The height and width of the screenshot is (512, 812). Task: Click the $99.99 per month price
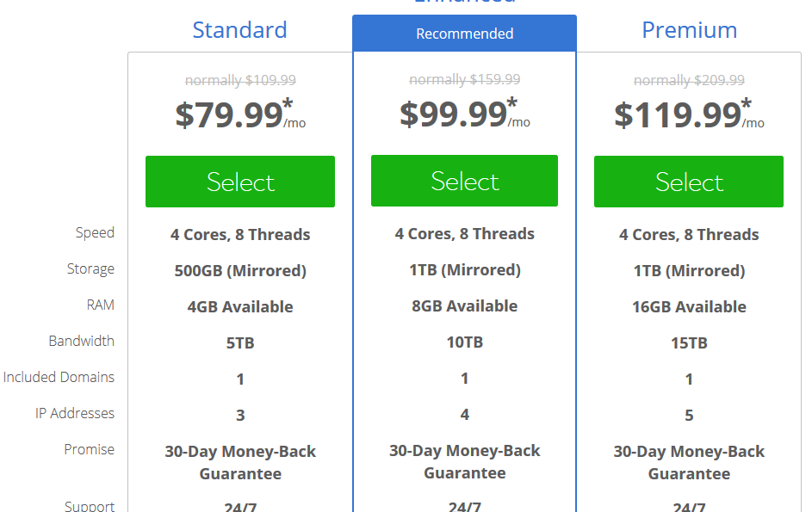[x=464, y=114]
